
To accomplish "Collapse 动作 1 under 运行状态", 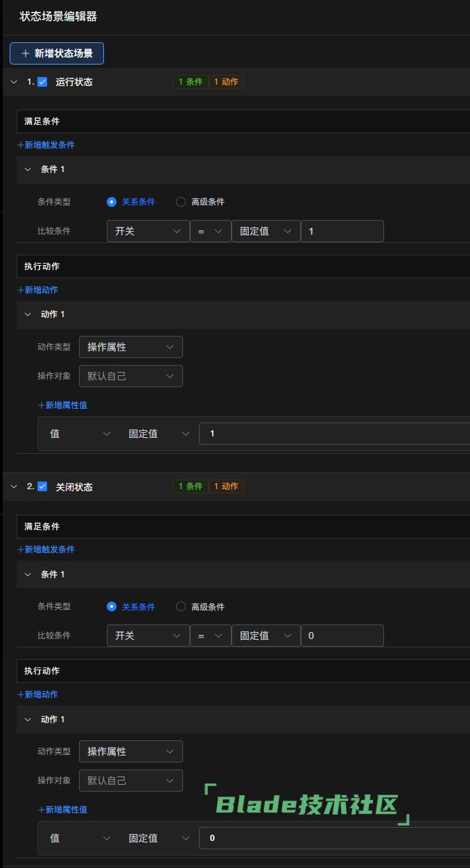I will click(28, 314).
